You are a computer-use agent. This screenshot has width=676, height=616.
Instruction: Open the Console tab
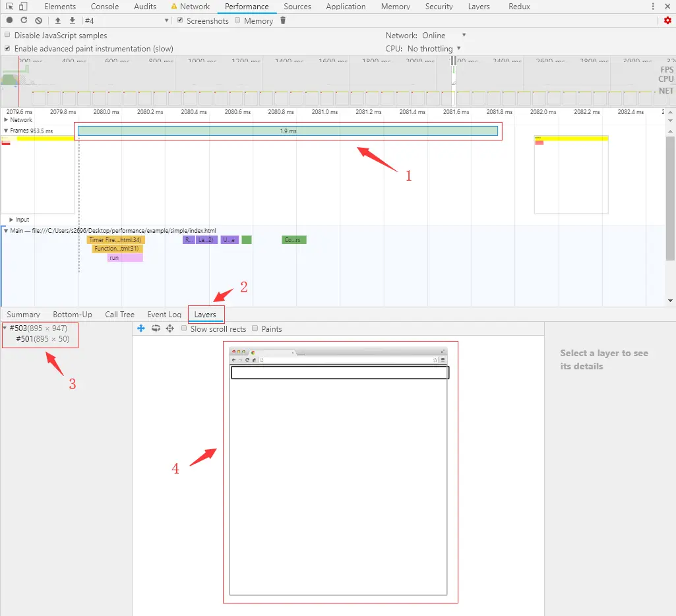click(x=105, y=7)
